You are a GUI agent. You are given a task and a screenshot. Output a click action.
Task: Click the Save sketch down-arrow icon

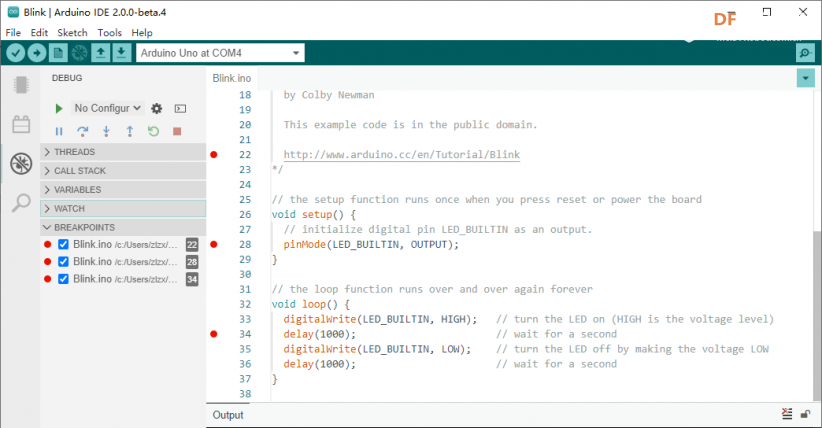121,53
